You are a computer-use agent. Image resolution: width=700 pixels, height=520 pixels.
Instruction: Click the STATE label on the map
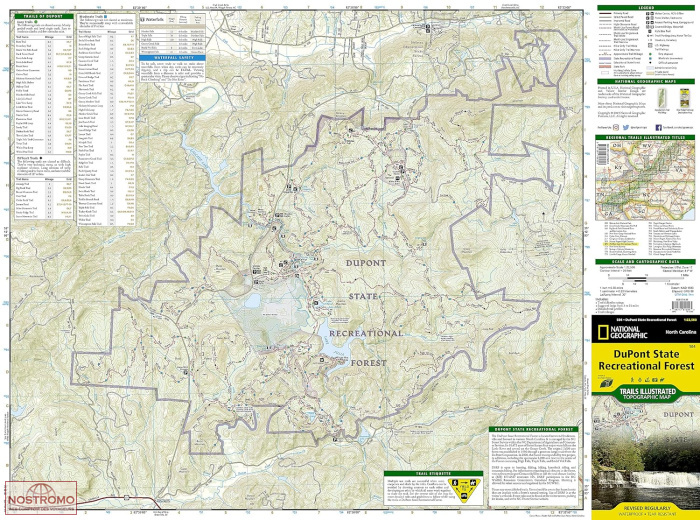pos(363,296)
